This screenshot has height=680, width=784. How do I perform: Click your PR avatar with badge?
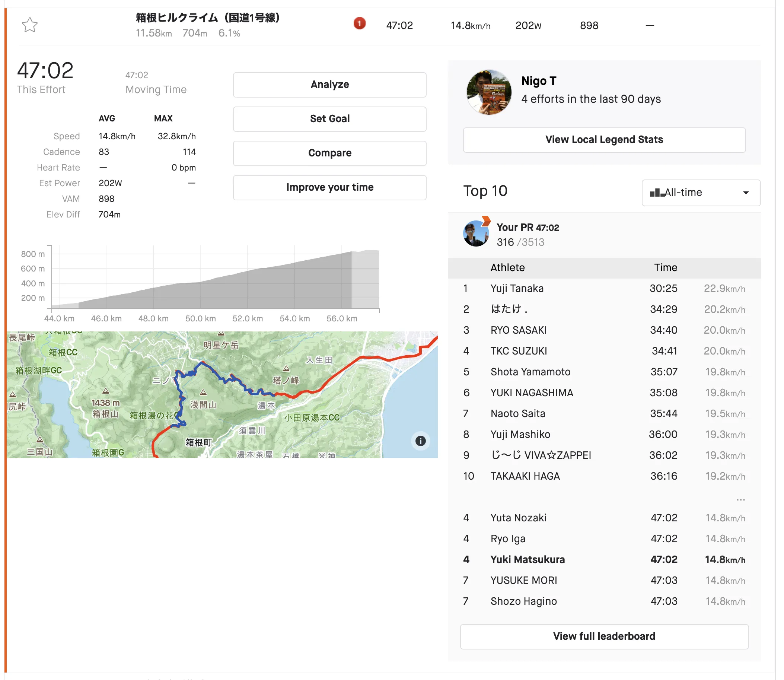pyautogui.click(x=476, y=233)
